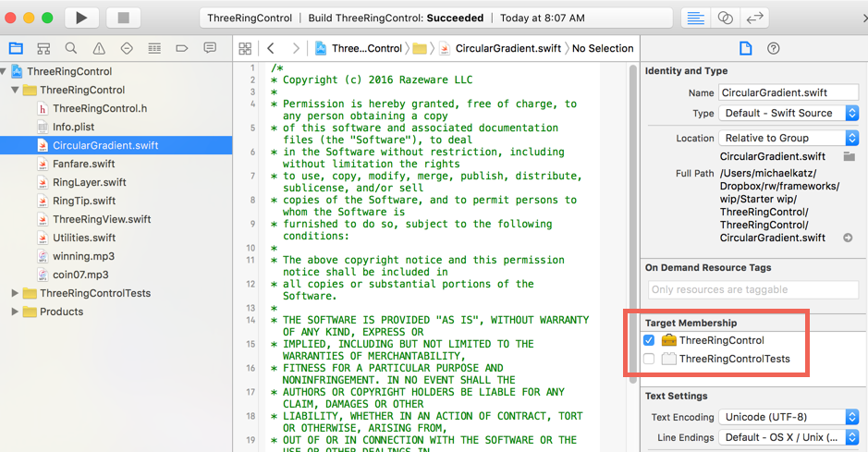Open the Debug navigator
Viewport: 868px width, 452px height.
pos(154,48)
